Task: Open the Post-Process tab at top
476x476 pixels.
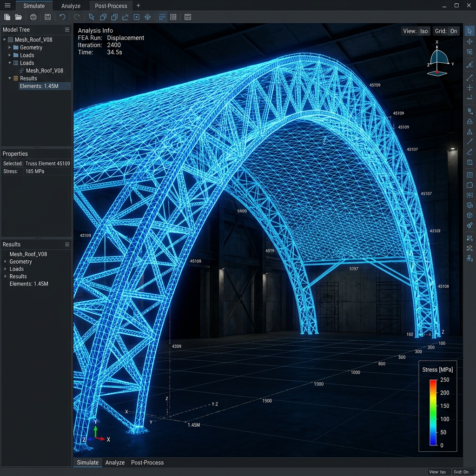Action: (x=111, y=6)
